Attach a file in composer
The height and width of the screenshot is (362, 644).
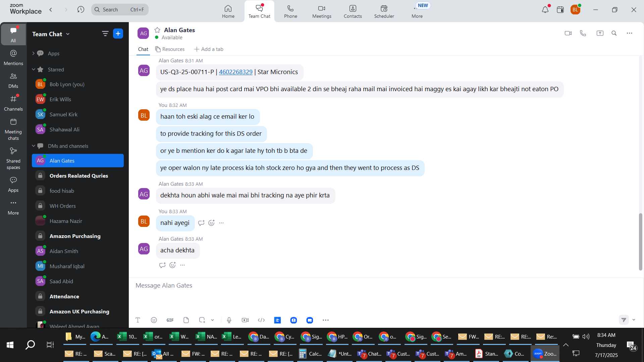[x=186, y=320]
